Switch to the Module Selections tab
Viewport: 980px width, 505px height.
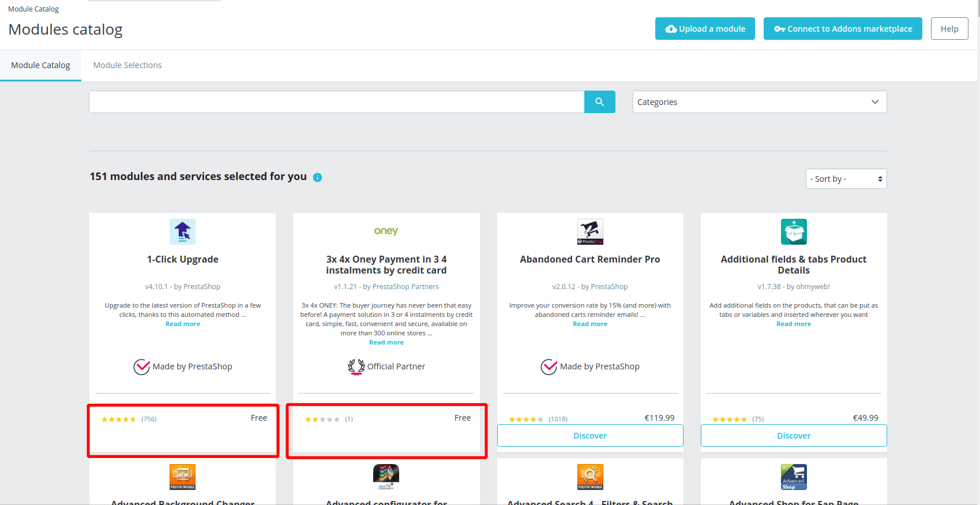(x=127, y=65)
